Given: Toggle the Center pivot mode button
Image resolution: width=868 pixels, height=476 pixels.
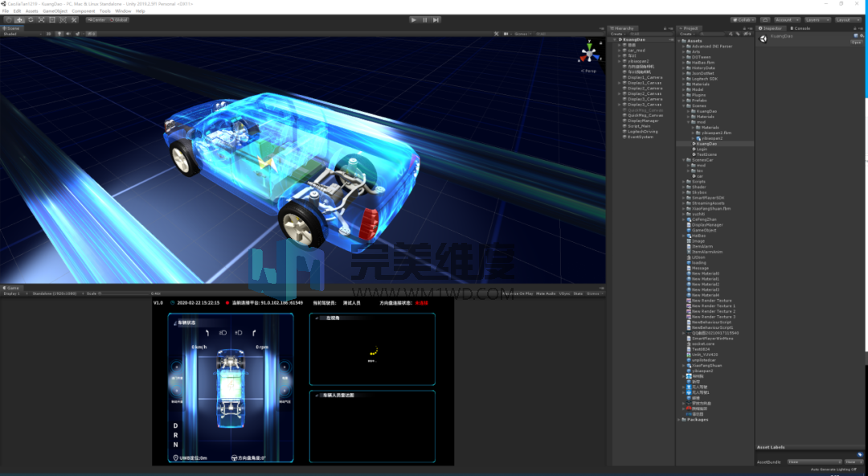Looking at the screenshot, I should pos(96,20).
